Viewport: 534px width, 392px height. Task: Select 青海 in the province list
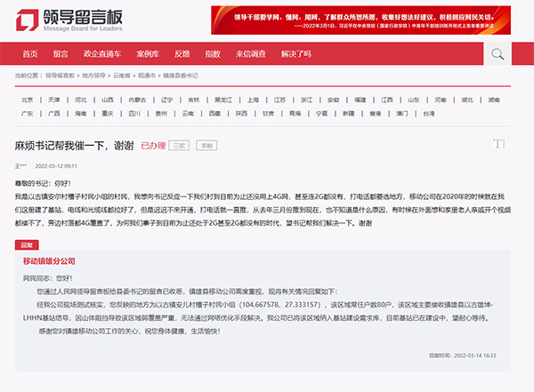click(x=295, y=113)
